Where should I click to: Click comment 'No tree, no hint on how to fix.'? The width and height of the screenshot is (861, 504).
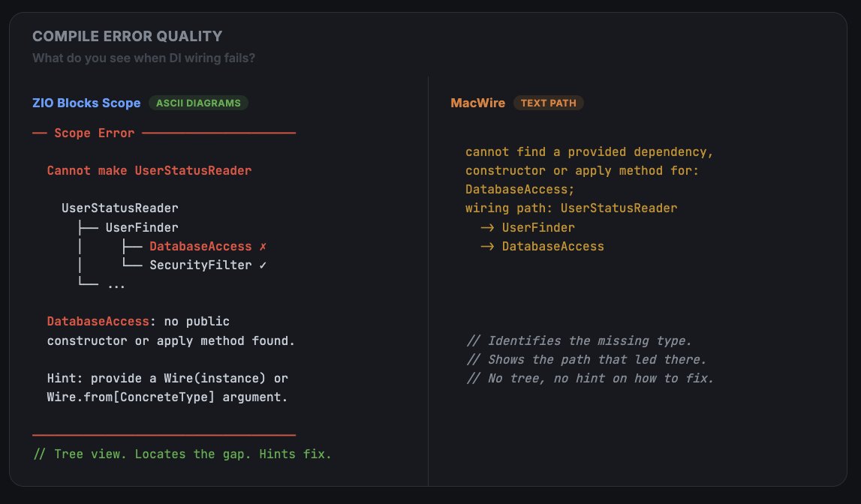coord(590,379)
